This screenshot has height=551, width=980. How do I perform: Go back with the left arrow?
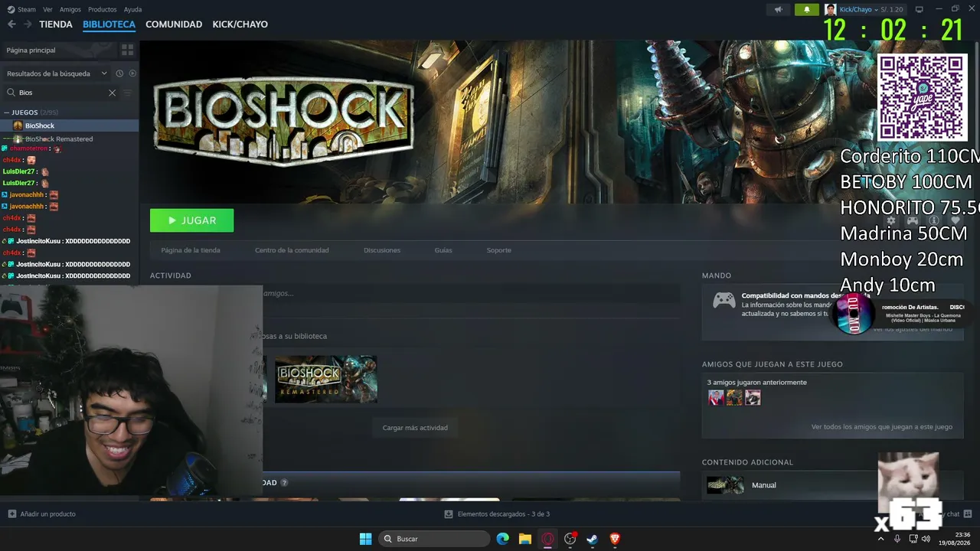(x=11, y=24)
